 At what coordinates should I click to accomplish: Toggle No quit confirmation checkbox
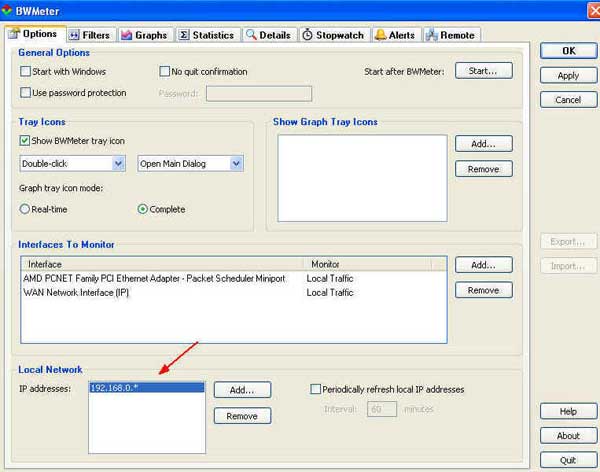click(x=165, y=71)
